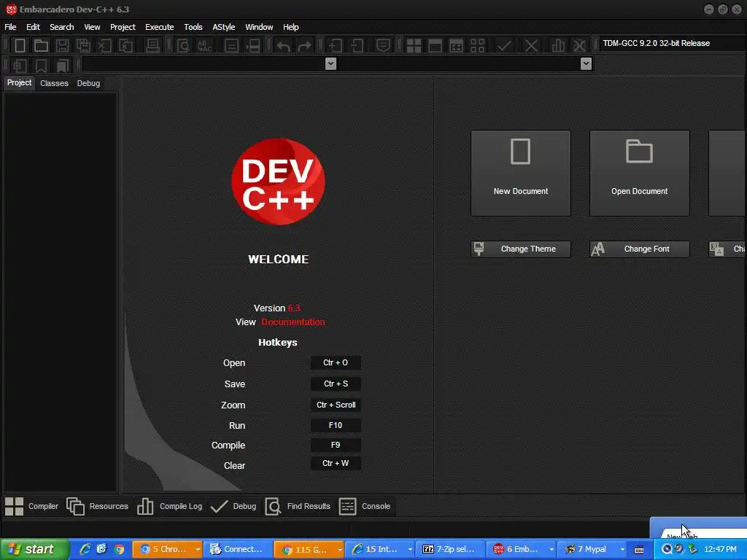Viewport: 747px width, 560px height.
Task: Click the Goto Bookmark toolbar icon
Action: [x=63, y=65]
